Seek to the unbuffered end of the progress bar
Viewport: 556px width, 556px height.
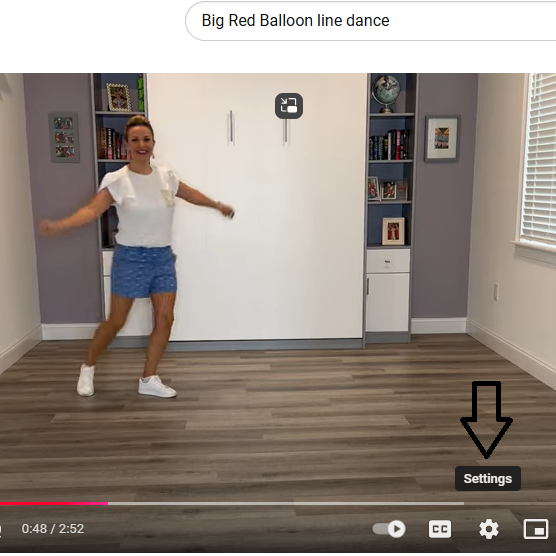pos(510,503)
